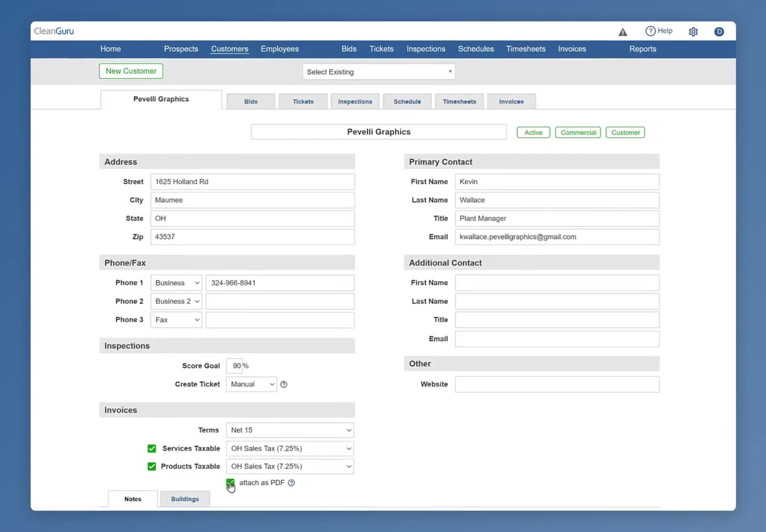The width and height of the screenshot is (766, 532).
Task: Switch to the customer Tickets tab
Action: click(x=303, y=101)
